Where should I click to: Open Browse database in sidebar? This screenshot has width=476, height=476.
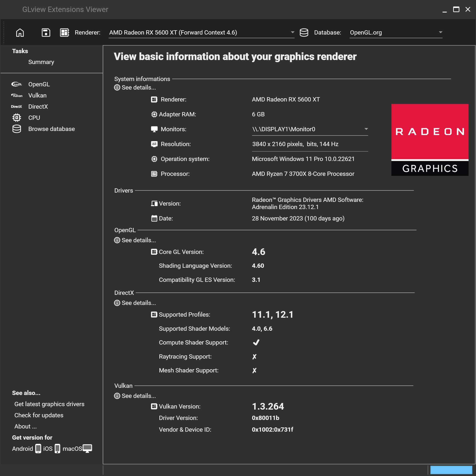(x=52, y=129)
